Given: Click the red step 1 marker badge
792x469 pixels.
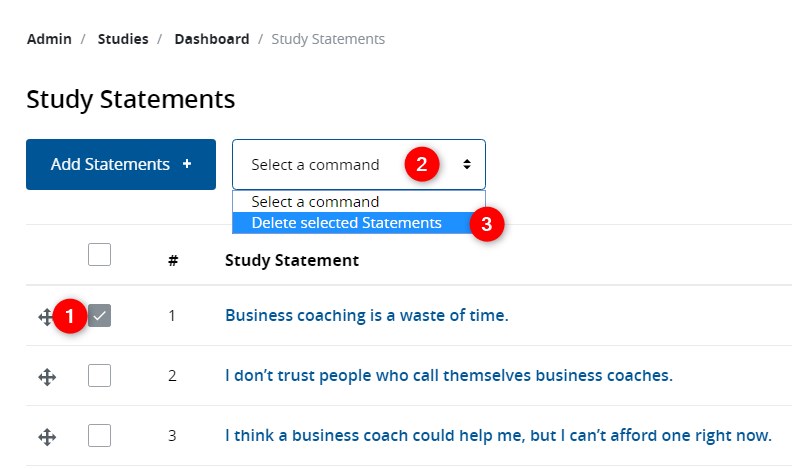Looking at the screenshot, I should (70, 316).
